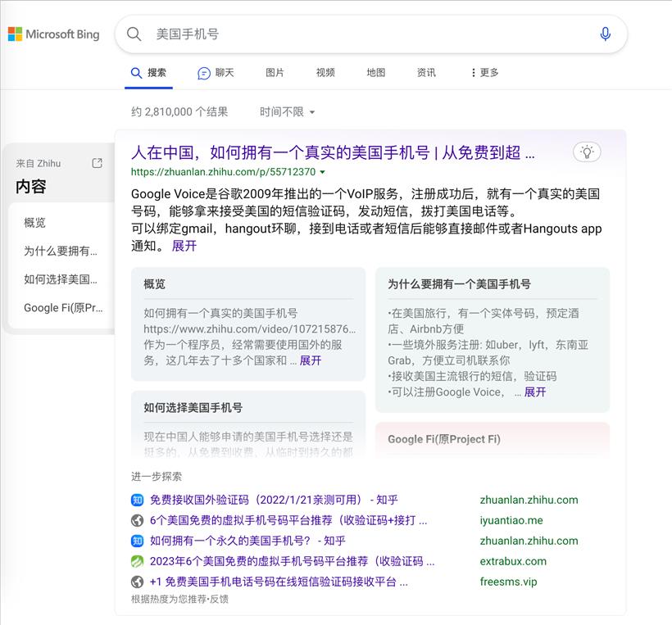Click the 约 2,810,000 个结果 count
Screen dimensions: 672x625
[x=179, y=112]
